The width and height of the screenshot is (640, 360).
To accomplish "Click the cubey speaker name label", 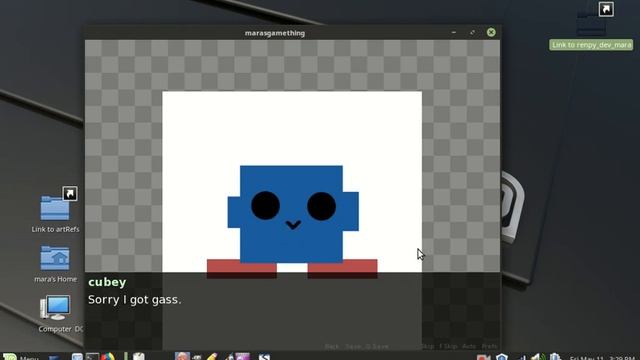I will (x=107, y=282).
